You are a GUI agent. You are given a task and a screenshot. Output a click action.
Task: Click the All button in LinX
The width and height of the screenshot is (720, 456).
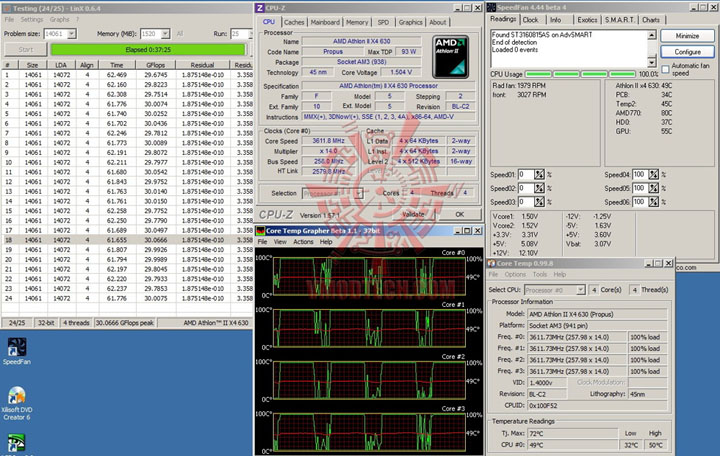pyautogui.click(x=180, y=34)
